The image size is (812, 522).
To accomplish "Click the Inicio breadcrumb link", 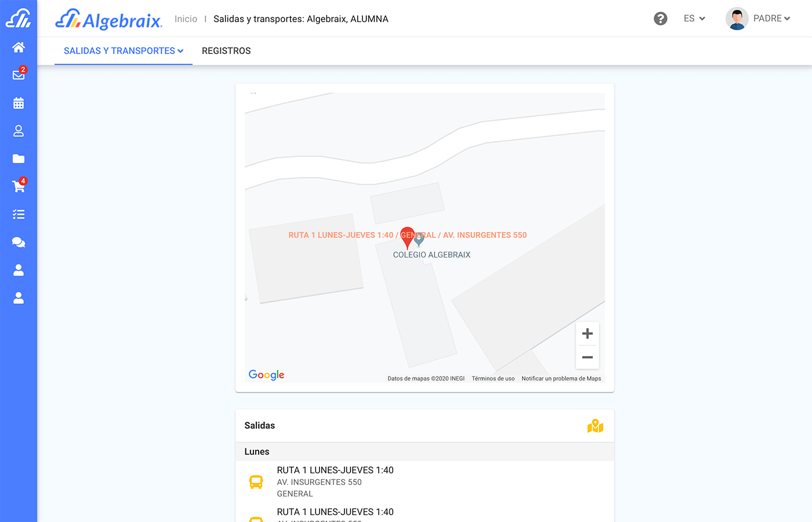I will pos(186,19).
